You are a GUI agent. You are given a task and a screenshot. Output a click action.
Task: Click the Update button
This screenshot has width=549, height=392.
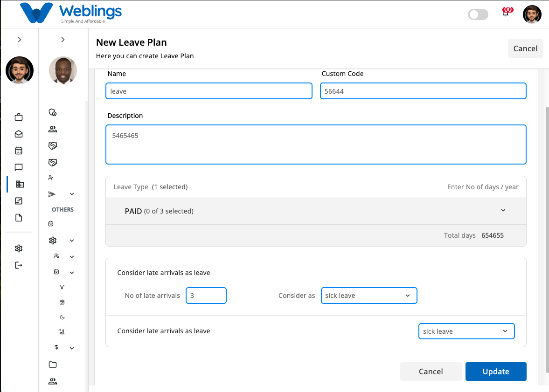pyautogui.click(x=496, y=371)
